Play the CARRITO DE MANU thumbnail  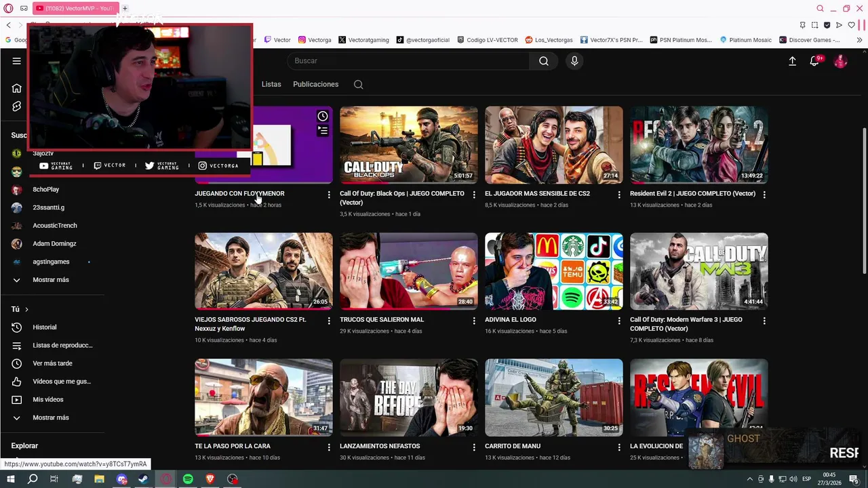(x=554, y=397)
